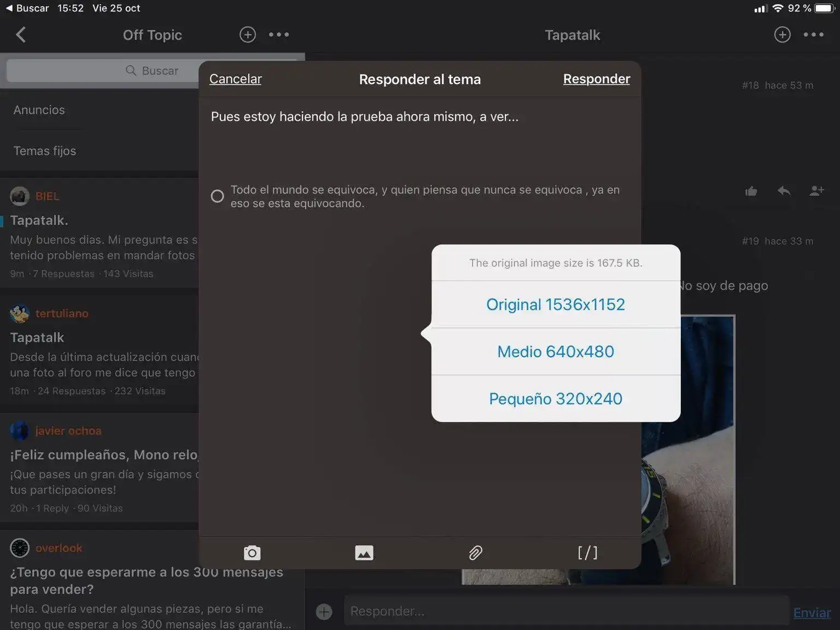Tap the '#19 hace 33 m' post label
Image resolution: width=840 pixels, height=630 pixels.
click(778, 241)
